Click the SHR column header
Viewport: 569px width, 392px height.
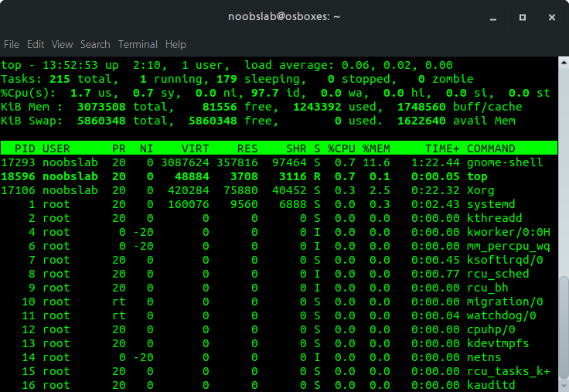pos(296,148)
